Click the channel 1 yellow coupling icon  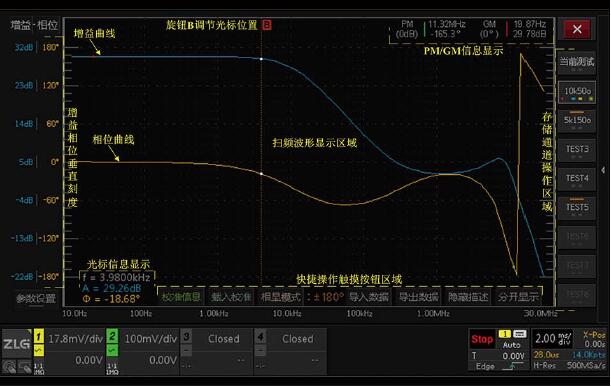click(39, 351)
